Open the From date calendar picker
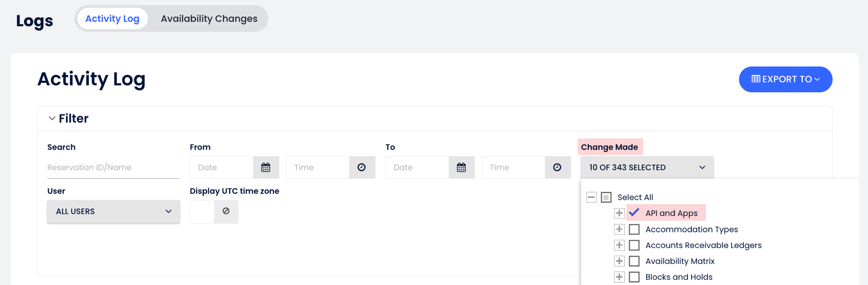This screenshot has height=285, width=868. click(x=266, y=168)
